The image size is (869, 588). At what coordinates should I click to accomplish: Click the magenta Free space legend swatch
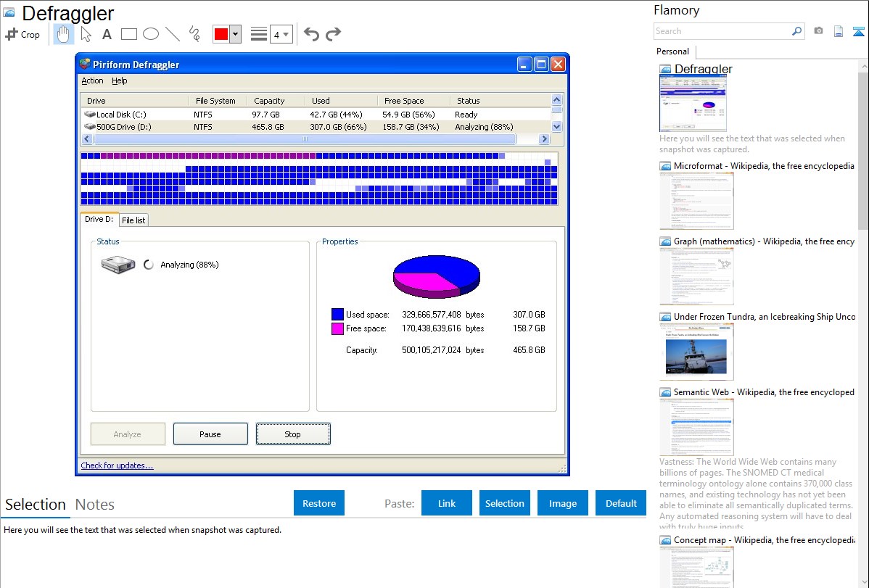(x=337, y=328)
